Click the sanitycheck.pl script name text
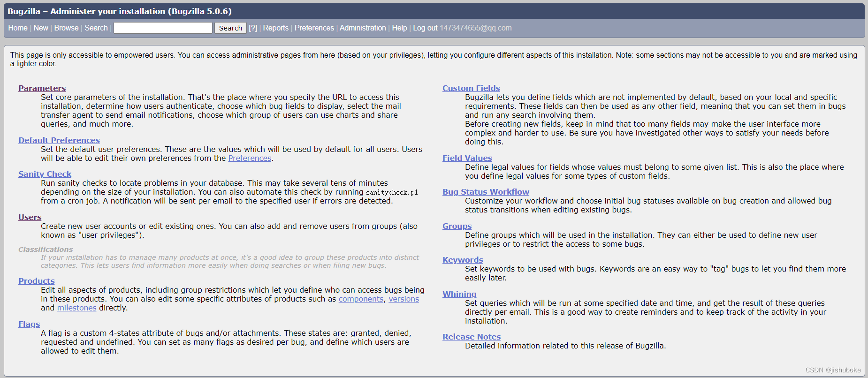868x378 pixels. click(x=392, y=192)
